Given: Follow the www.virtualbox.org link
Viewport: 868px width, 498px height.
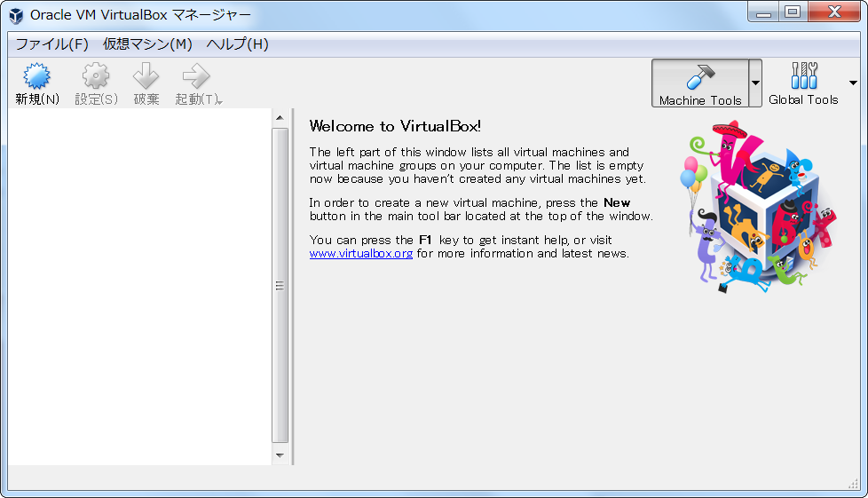Looking at the screenshot, I should pyautogui.click(x=361, y=254).
